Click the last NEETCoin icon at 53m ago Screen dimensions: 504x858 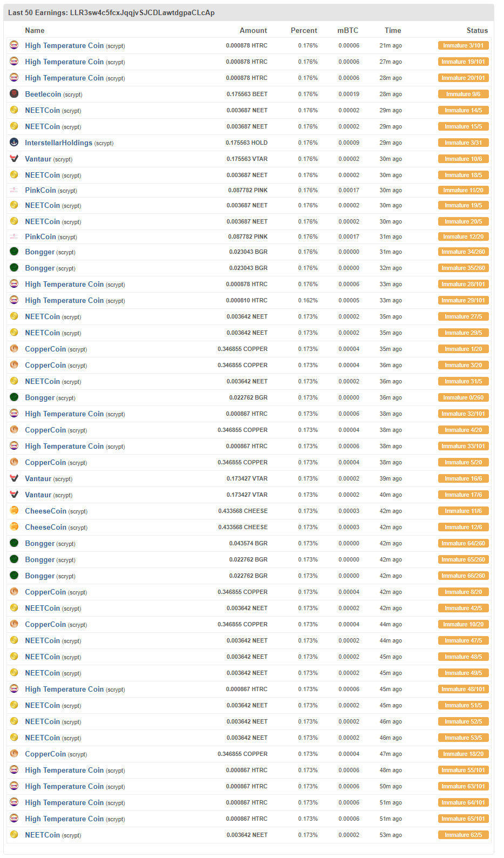[14, 835]
